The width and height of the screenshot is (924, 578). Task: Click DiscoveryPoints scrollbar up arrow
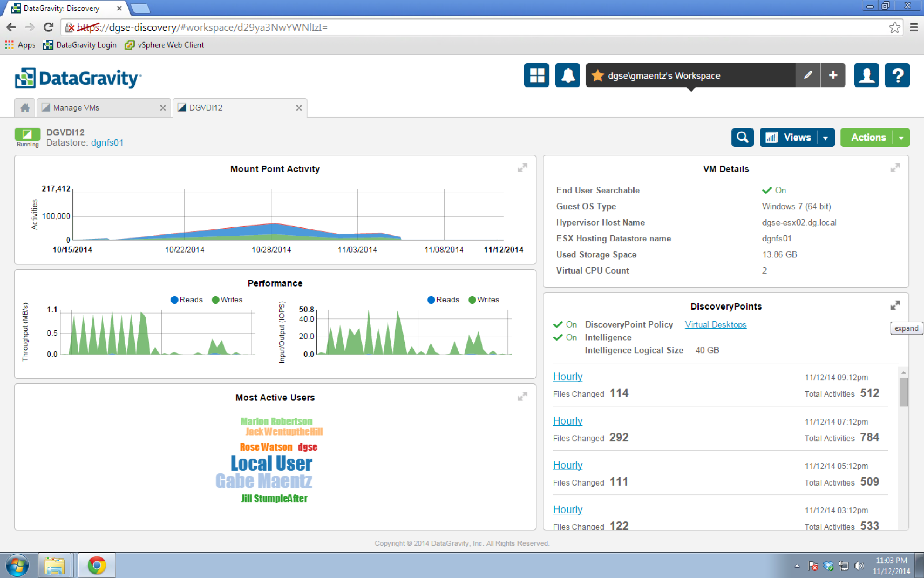tap(903, 372)
